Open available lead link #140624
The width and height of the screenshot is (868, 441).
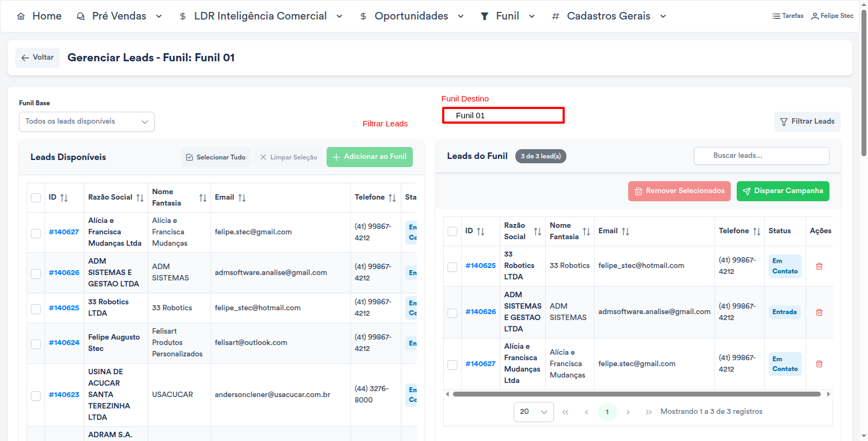(x=64, y=343)
